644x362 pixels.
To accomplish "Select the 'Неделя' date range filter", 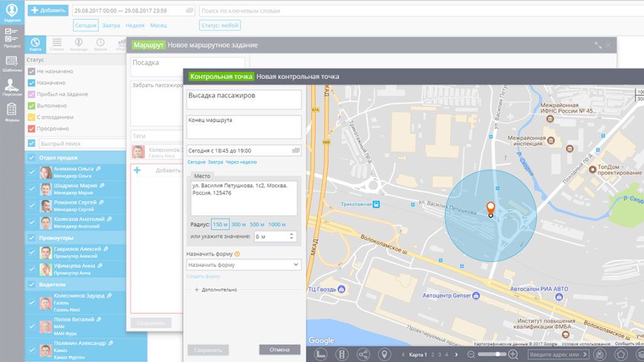I will (x=135, y=26).
